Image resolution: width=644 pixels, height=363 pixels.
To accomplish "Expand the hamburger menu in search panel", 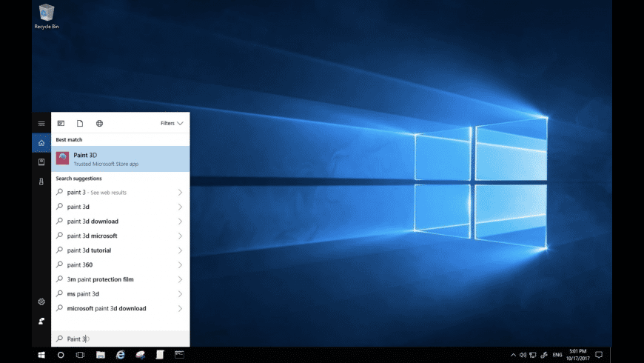I will [41, 123].
